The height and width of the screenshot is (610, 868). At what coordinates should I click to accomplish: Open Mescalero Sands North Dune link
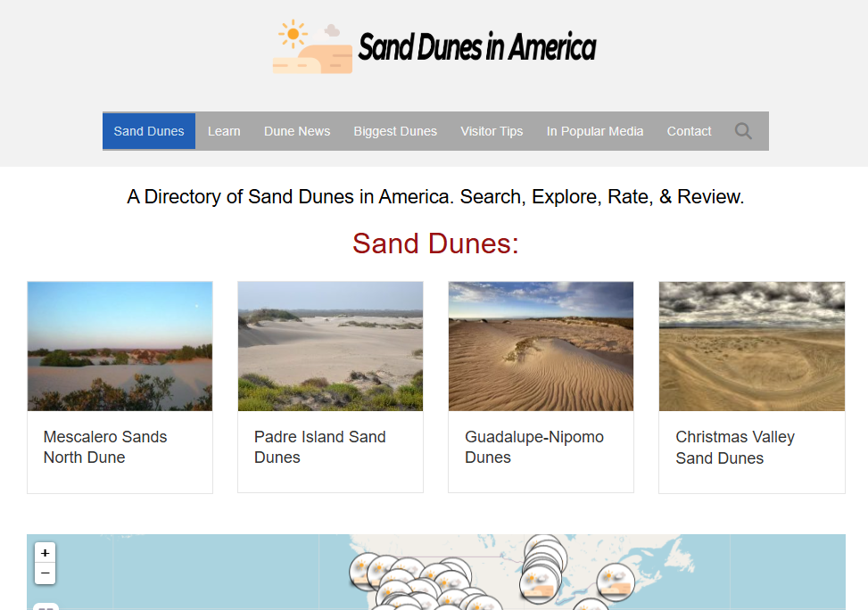click(105, 448)
